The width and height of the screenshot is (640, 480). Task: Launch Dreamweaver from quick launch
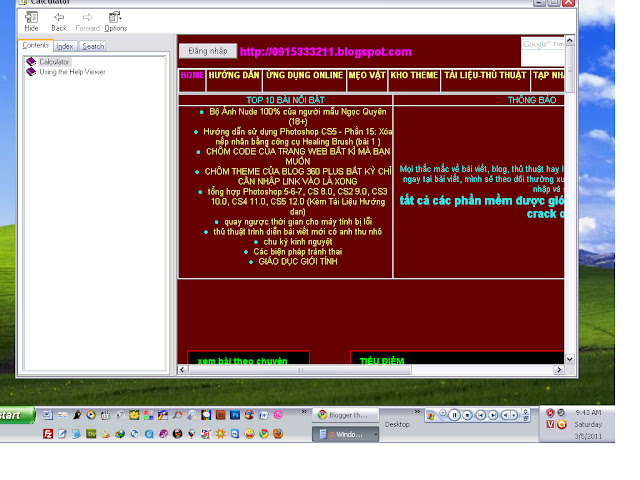pyautogui.click(x=91, y=434)
